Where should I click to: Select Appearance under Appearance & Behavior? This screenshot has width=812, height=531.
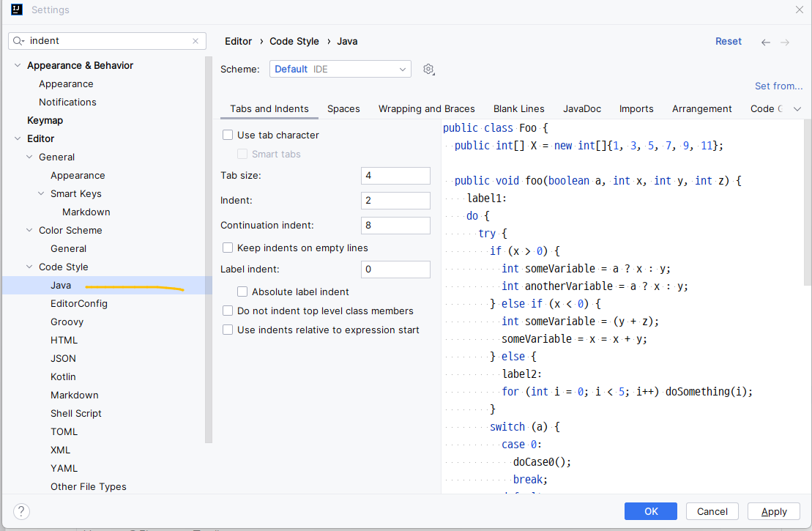66,84
